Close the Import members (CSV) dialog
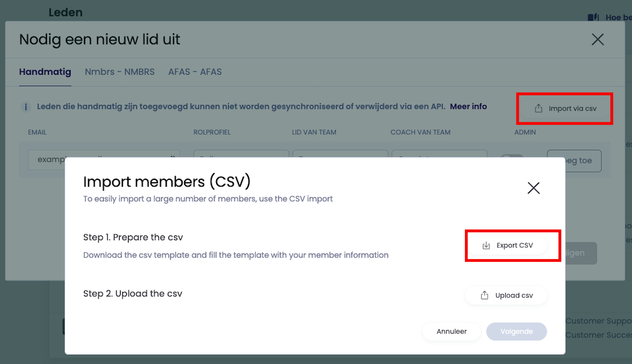The image size is (632, 364). 534,188
